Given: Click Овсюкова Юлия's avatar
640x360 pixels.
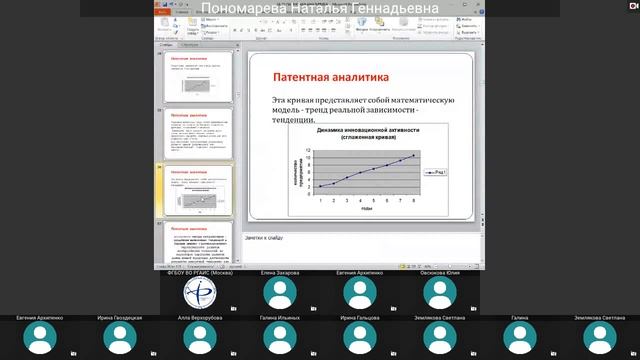Looking at the screenshot, I should pyautogui.click(x=440, y=292).
